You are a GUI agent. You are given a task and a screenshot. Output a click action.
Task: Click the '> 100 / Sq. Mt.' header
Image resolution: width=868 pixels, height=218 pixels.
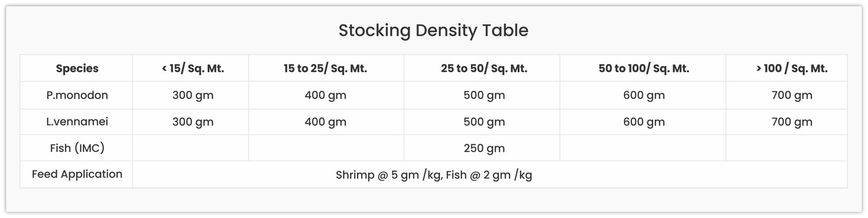tap(792, 68)
